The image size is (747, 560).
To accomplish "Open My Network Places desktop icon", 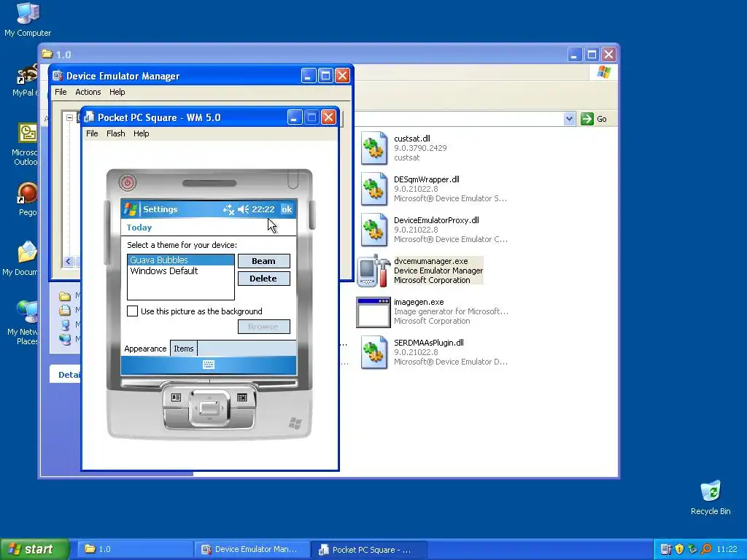I will 23,322.
